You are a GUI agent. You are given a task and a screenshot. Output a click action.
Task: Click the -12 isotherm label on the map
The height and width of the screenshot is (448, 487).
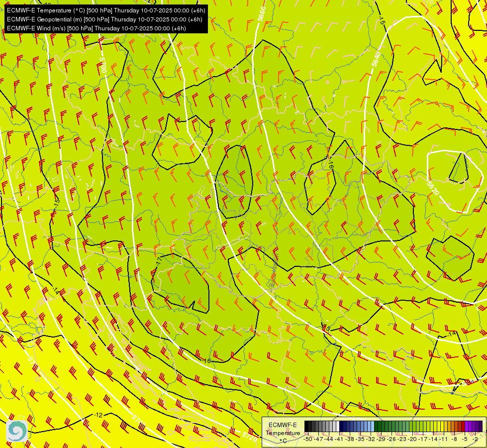pyautogui.click(x=98, y=415)
